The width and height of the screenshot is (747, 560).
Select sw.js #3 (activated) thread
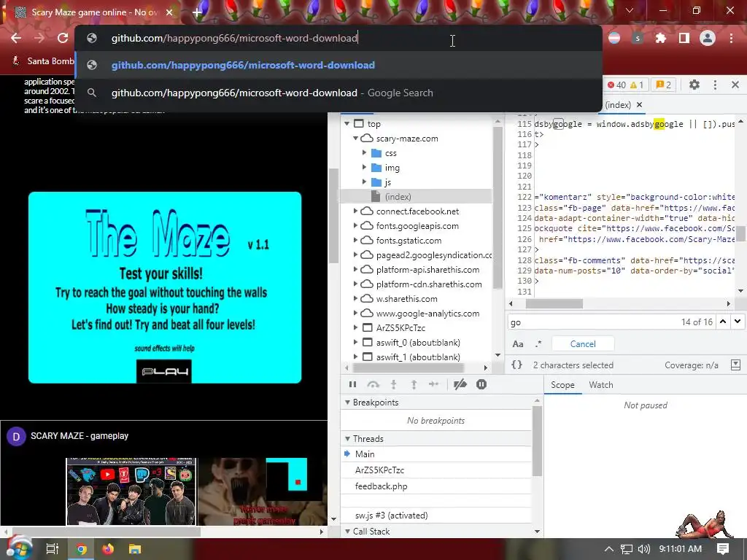[x=391, y=516]
